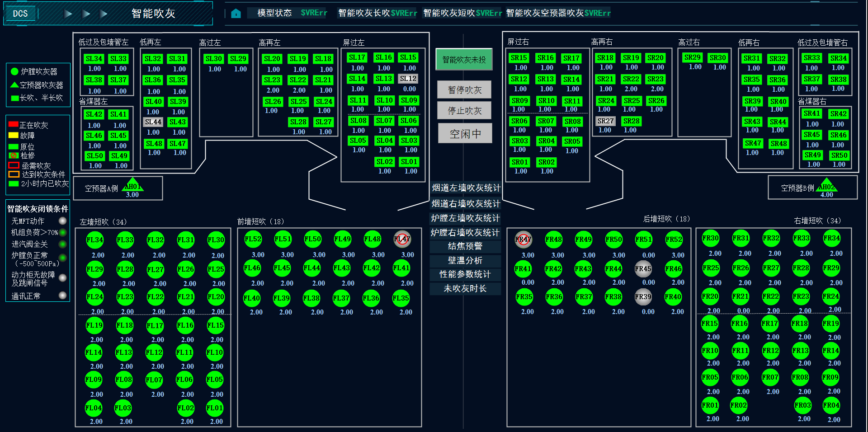868x432 pixels.
Task: Open the 壁温分析 analysis view
Action: click(x=465, y=260)
